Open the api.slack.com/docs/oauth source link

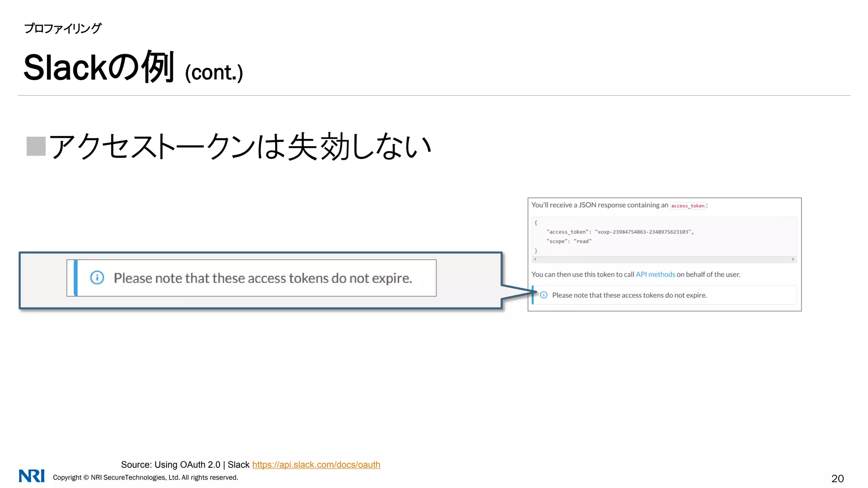(x=316, y=465)
